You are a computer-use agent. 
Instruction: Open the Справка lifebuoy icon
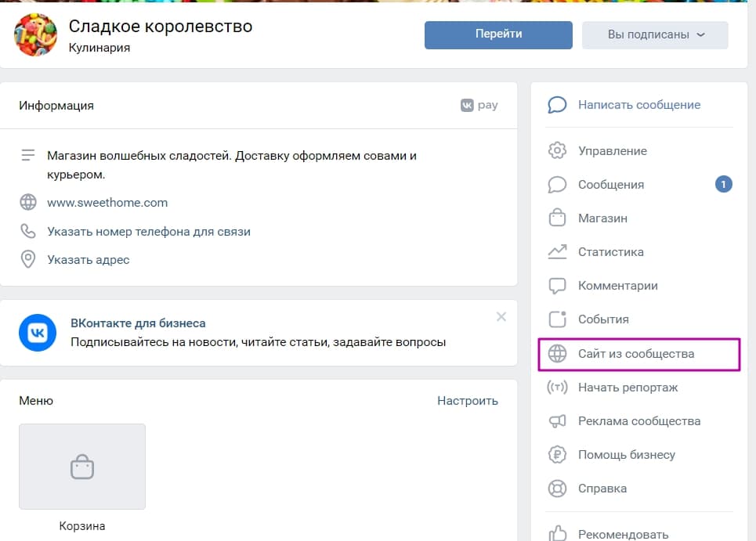click(x=557, y=488)
